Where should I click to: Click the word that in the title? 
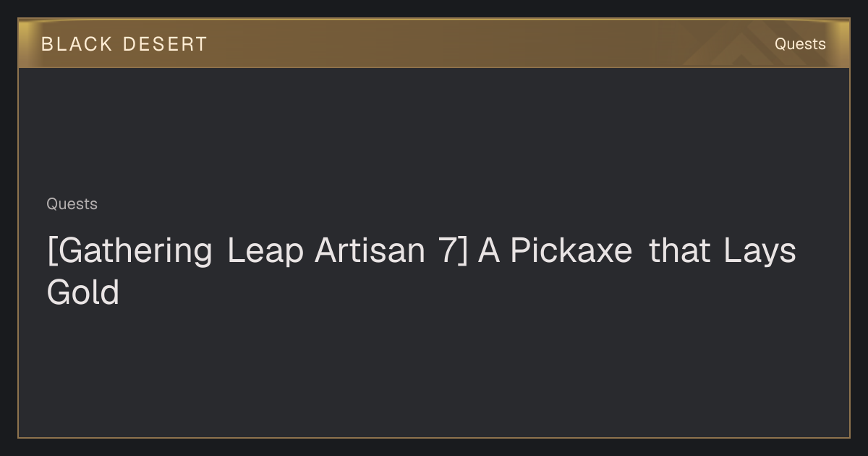[679, 251]
